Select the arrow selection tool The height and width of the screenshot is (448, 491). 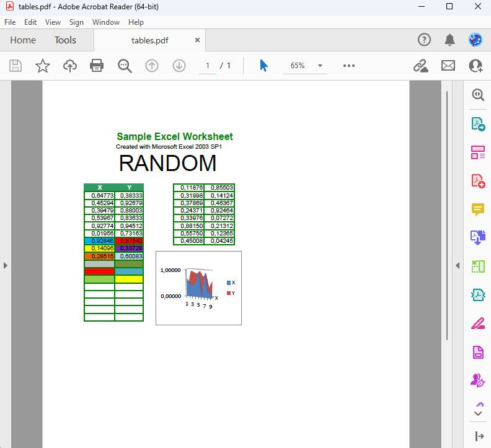click(x=263, y=66)
